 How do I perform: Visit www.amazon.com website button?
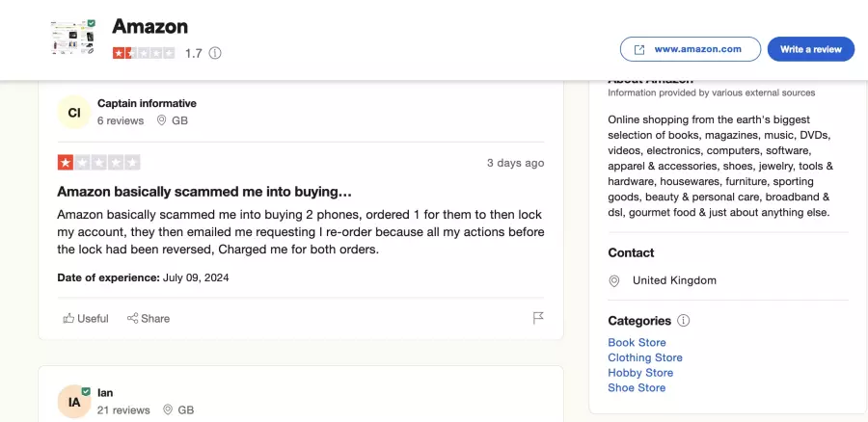point(691,49)
